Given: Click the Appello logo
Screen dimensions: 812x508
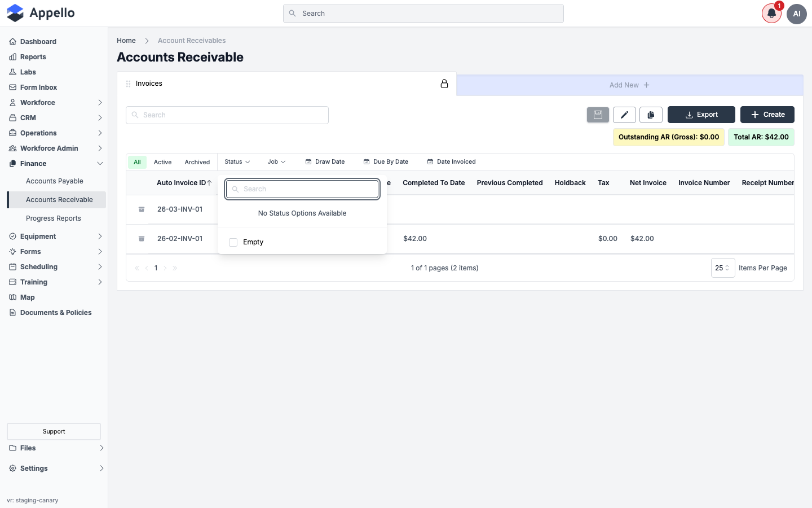Looking at the screenshot, I should (41, 13).
